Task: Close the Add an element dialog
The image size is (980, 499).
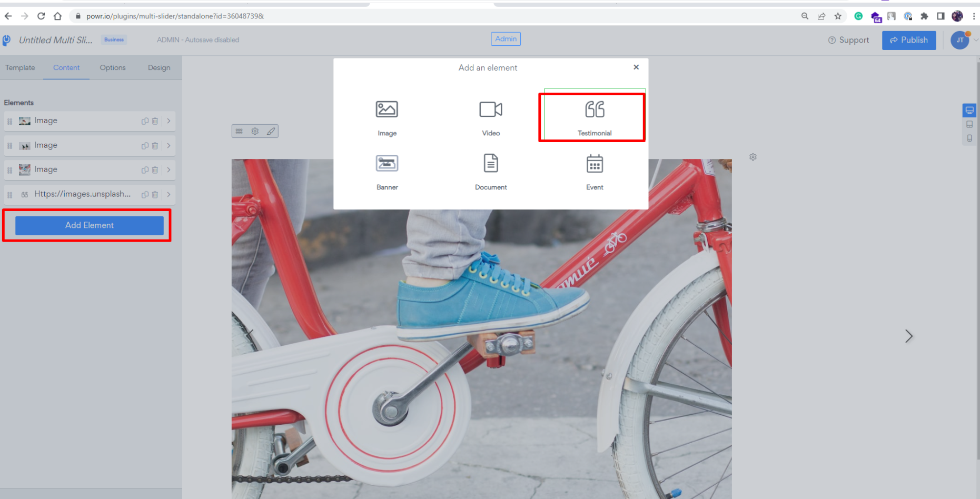Action: [x=636, y=67]
